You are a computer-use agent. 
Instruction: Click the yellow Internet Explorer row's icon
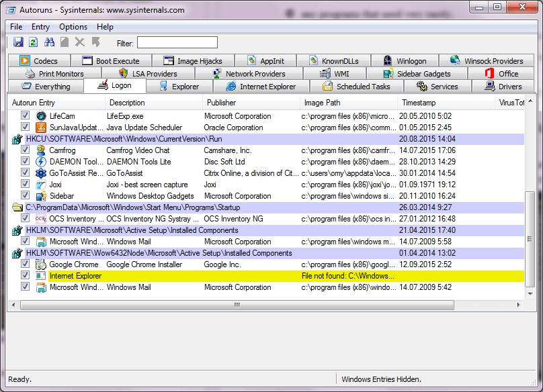coord(41,276)
